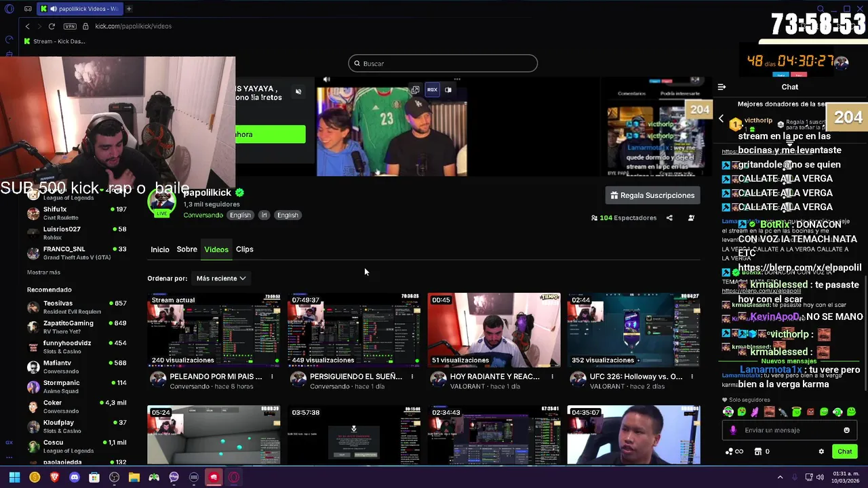Focus the Buscar search field
Screen dimensions: 868x488
(x=443, y=64)
